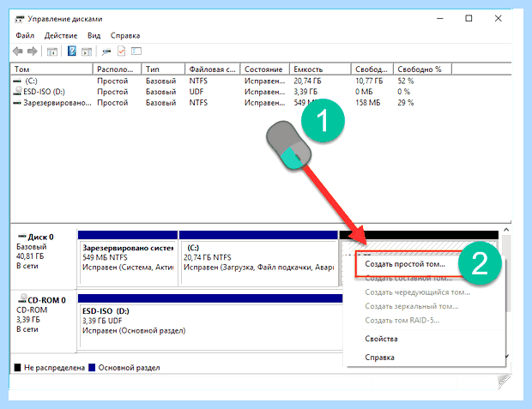Viewport: 532px width, 409px height.
Task: Sort by the Файловая с... column header
Action: pyautogui.click(x=213, y=69)
